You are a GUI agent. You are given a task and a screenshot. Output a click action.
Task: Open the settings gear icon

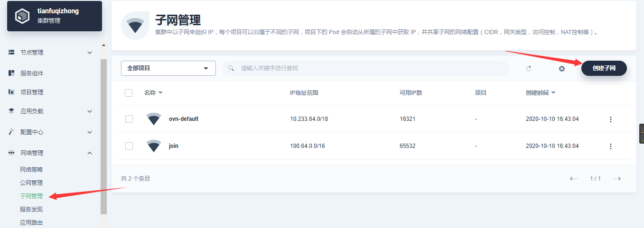click(x=562, y=69)
